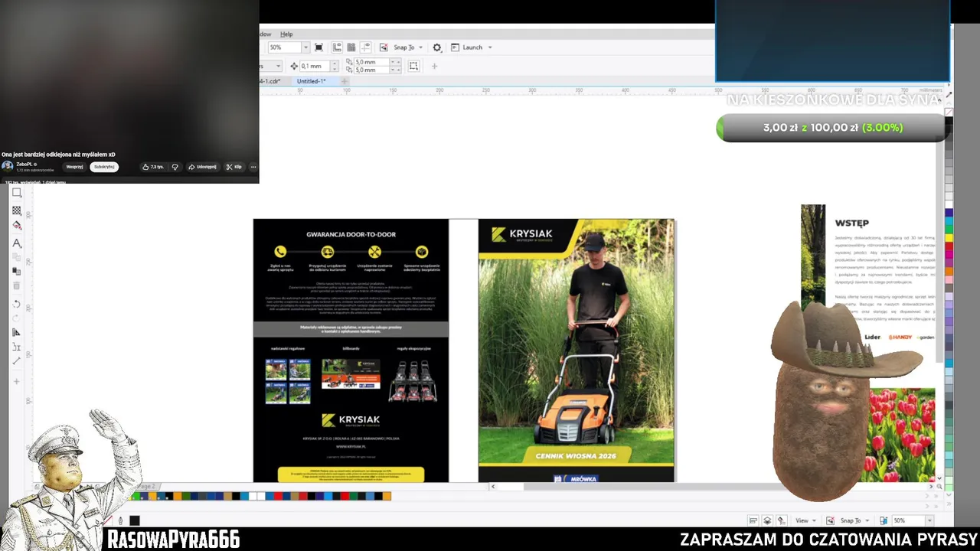Click the duplicate distance Y 5,0 mm field
Viewport: 980px width, 551px height.
point(373,70)
